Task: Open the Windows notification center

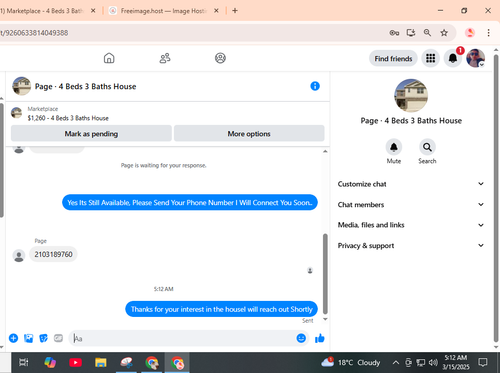Action: [483, 362]
